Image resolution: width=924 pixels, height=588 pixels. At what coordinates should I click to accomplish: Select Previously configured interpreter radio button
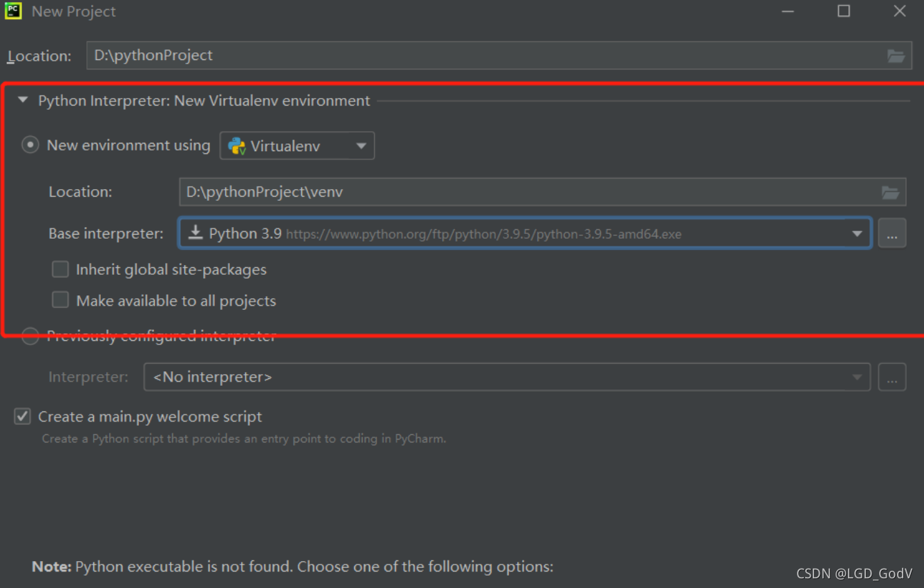point(30,337)
